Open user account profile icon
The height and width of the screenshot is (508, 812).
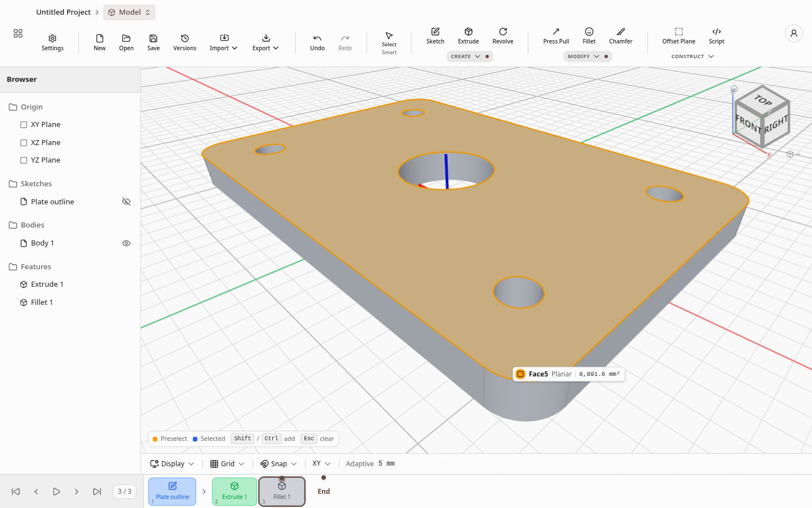click(x=794, y=33)
